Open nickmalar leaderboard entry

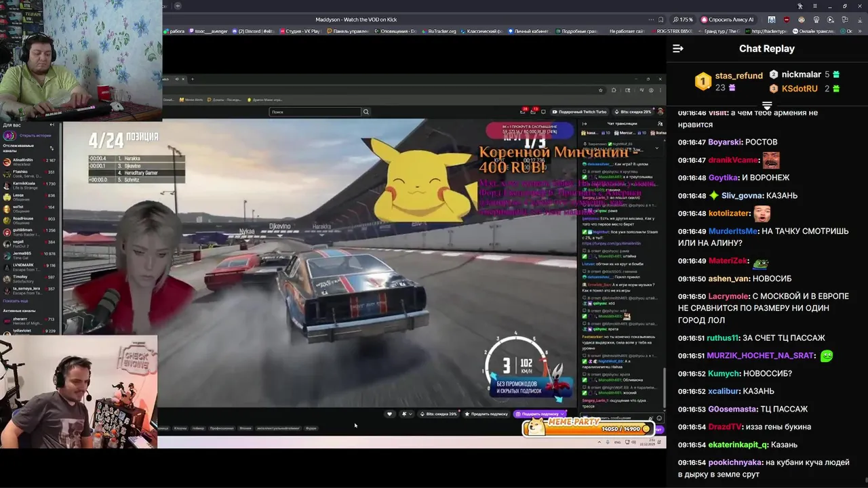pos(805,75)
